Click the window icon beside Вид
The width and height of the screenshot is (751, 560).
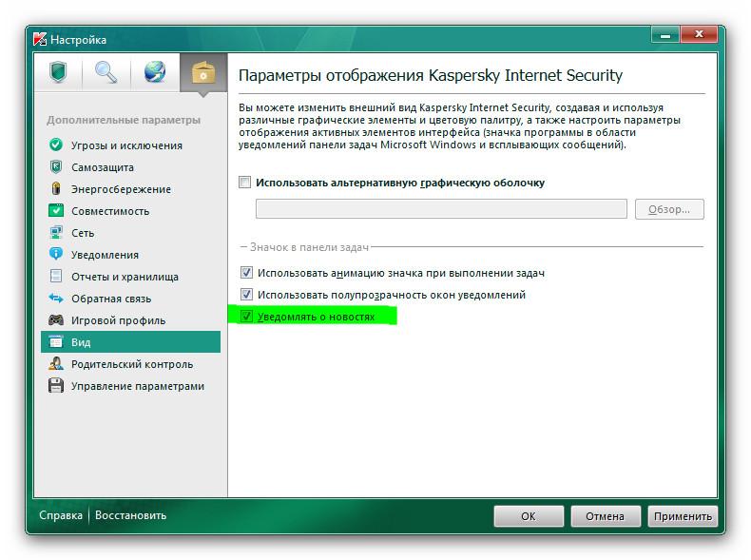[x=56, y=341]
